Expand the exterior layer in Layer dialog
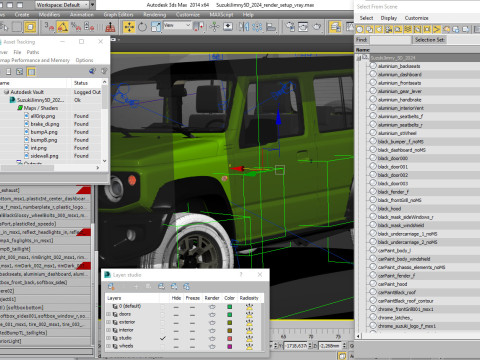The width and height of the screenshot is (480, 360). (x=108, y=322)
